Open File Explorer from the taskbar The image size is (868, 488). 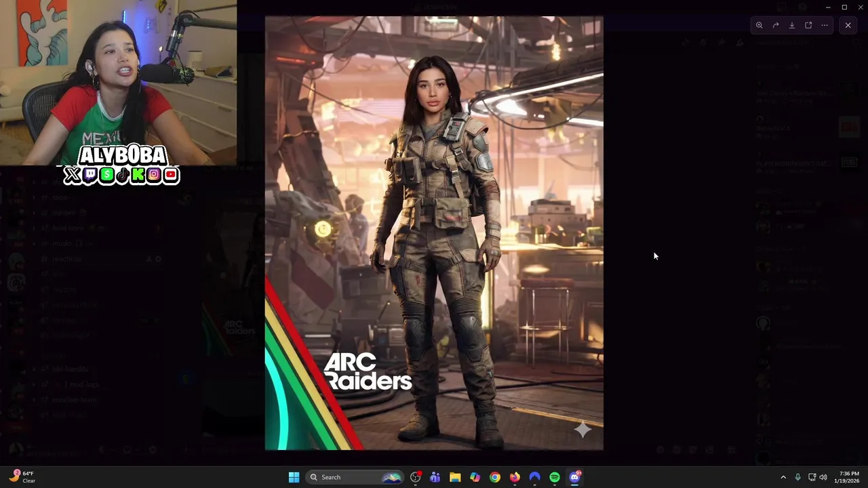click(455, 477)
